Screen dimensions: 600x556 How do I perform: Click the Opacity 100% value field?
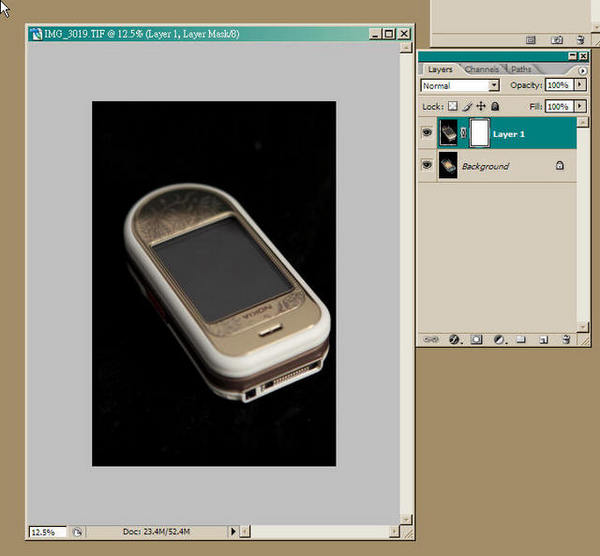(559, 85)
